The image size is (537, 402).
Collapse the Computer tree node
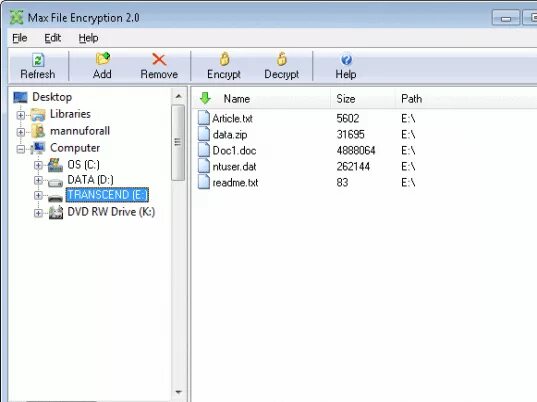point(21,149)
